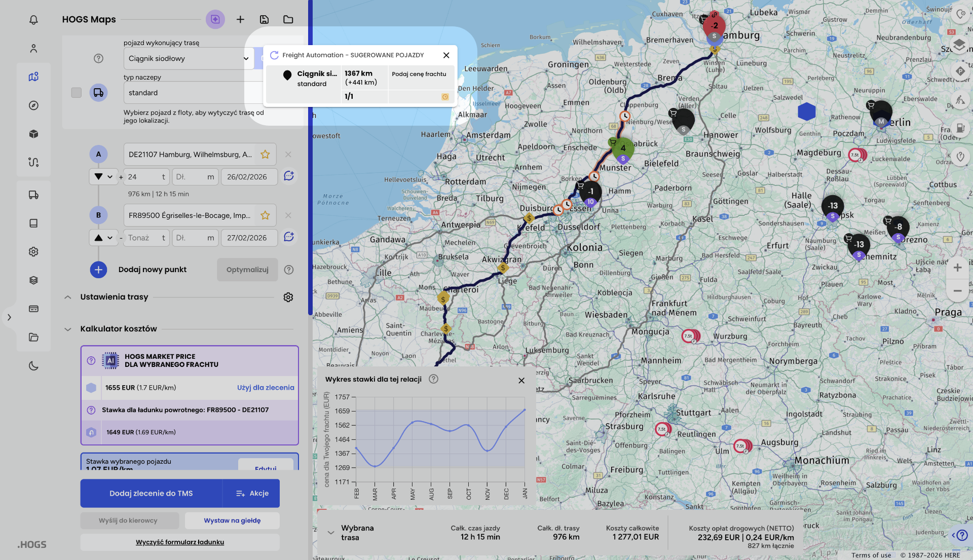973x560 pixels.
Task: Favorite the DE21107 Hamburg address star
Action: (x=265, y=155)
